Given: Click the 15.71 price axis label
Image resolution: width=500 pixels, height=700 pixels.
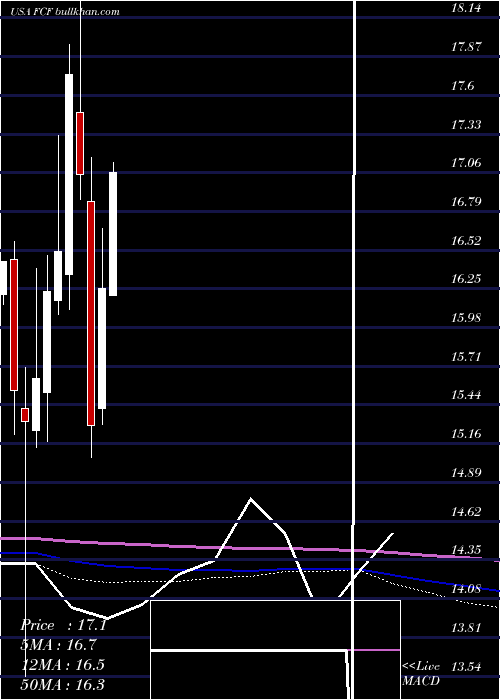Looking at the screenshot, I should click(x=466, y=356).
